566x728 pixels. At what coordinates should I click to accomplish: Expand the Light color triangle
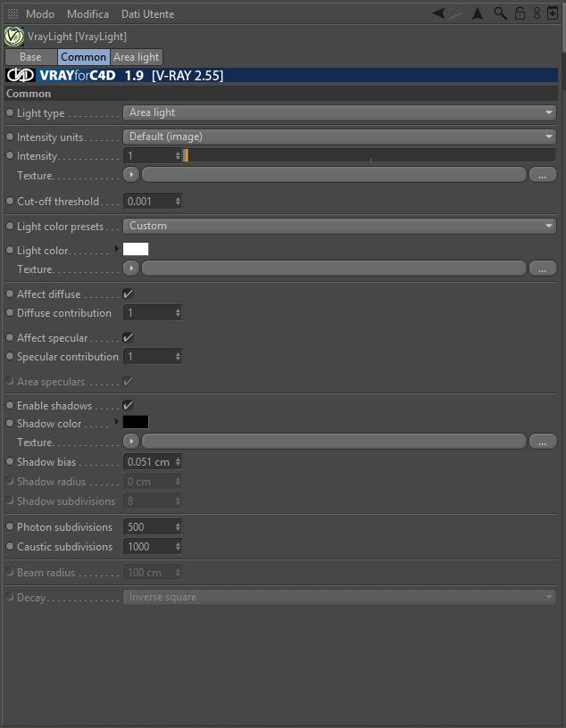[x=117, y=249]
